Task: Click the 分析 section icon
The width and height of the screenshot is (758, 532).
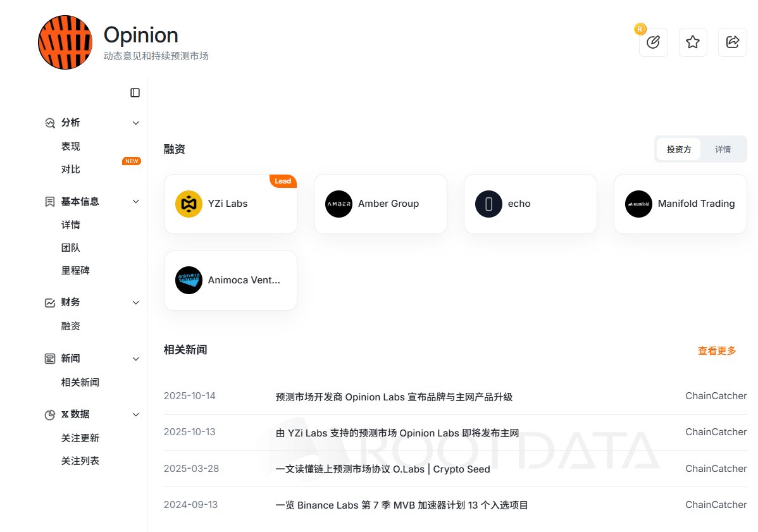Action: tap(50, 123)
